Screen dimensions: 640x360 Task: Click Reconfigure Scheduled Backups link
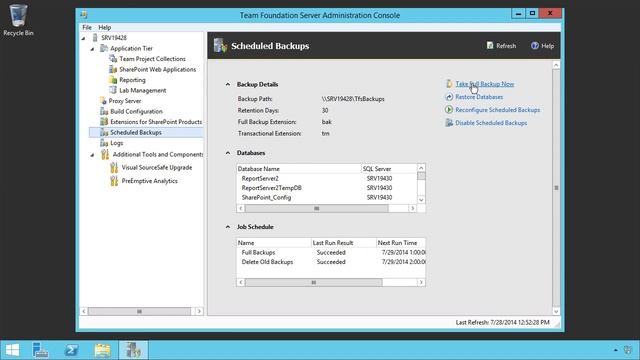coord(498,109)
